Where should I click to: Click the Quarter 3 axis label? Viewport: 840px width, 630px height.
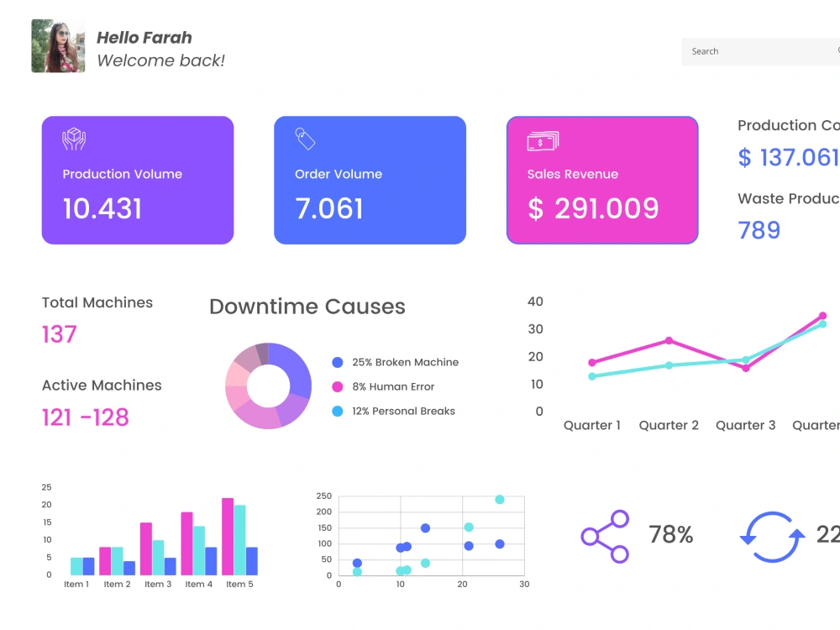(746, 425)
